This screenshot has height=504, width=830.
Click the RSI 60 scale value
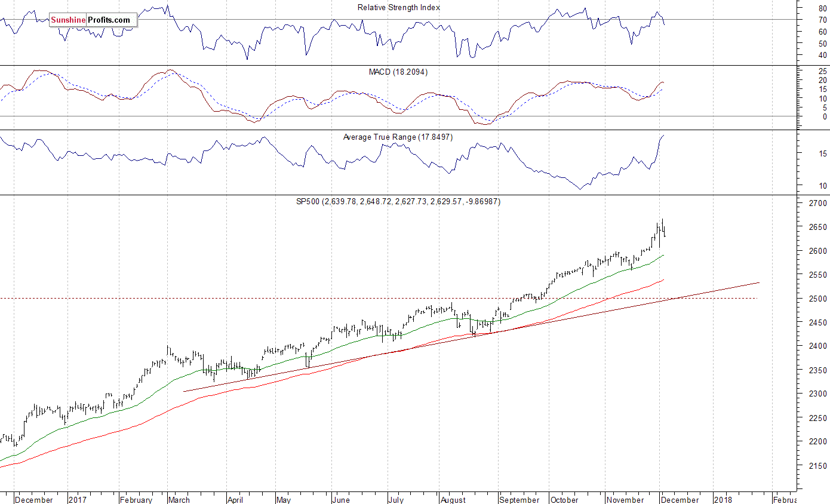tap(823, 32)
